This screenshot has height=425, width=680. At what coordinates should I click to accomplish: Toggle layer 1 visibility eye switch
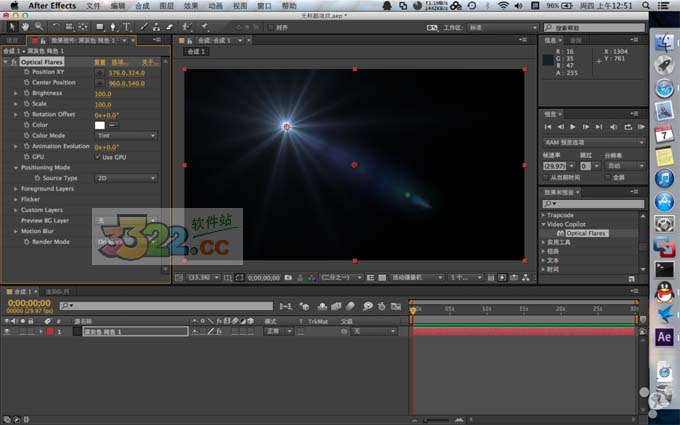coord(7,332)
